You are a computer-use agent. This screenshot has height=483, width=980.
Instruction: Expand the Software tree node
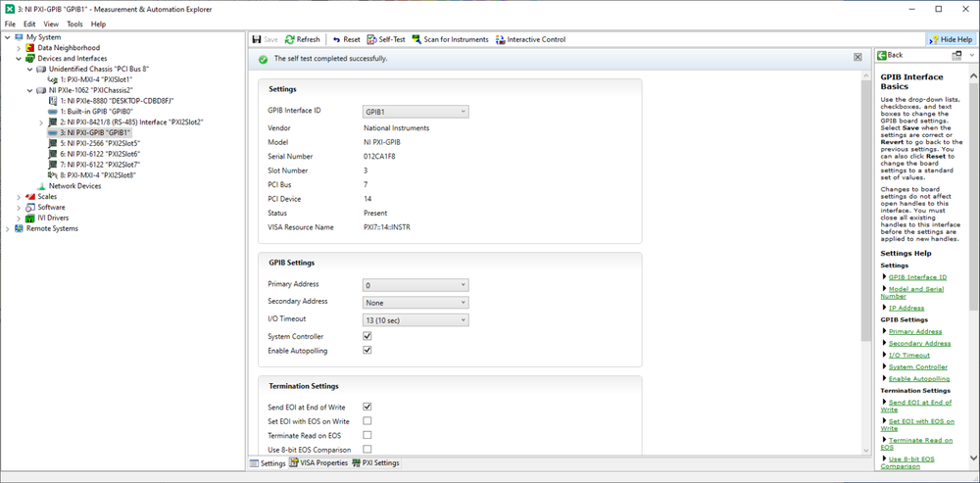tap(19, 207)
